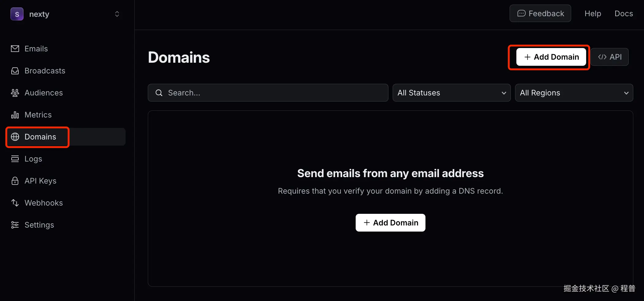The width and height of the screenshot is (644, 301).
Task: Expand the All Regions dropdown
Action: click(573, 93)
